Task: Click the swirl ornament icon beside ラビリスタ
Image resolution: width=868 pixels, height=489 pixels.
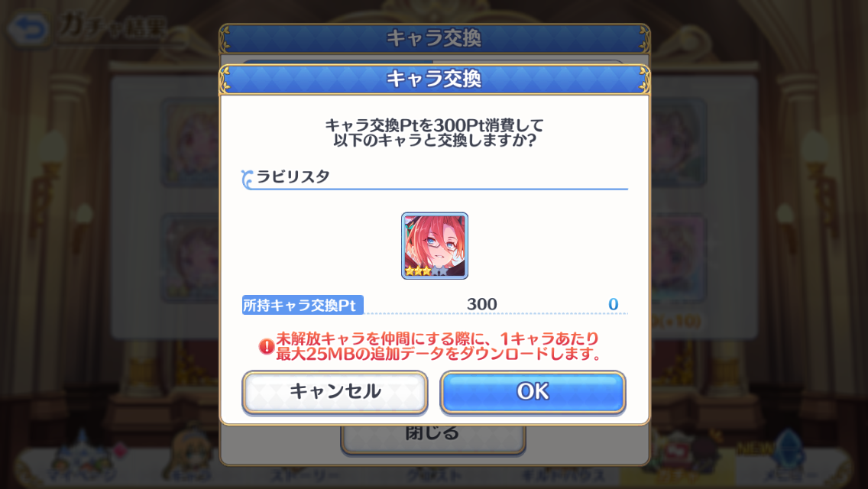Action: pyautogui.click(x=247, y=179)
